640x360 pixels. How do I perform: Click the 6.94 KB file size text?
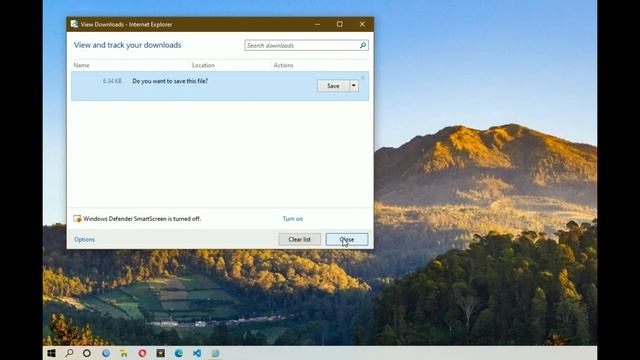click(x=112, y=81)
